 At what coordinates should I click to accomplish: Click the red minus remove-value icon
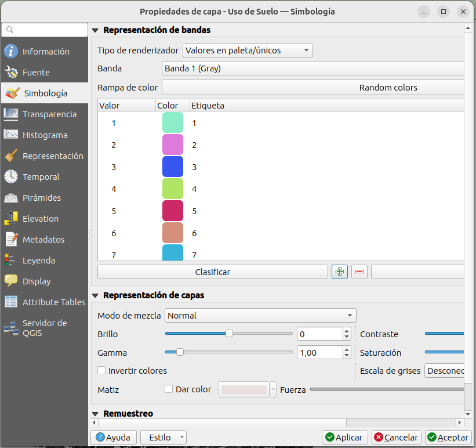coord(359,272)
